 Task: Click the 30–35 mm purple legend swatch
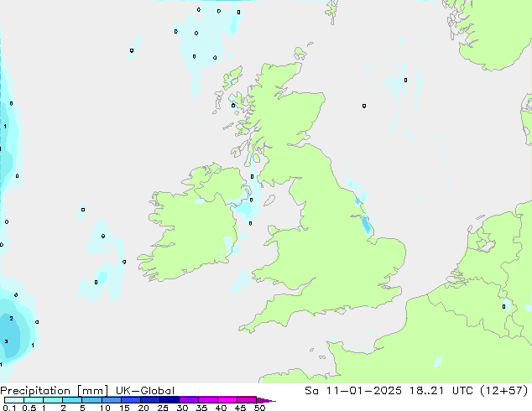pyautogui.click(x=189, y=400)
